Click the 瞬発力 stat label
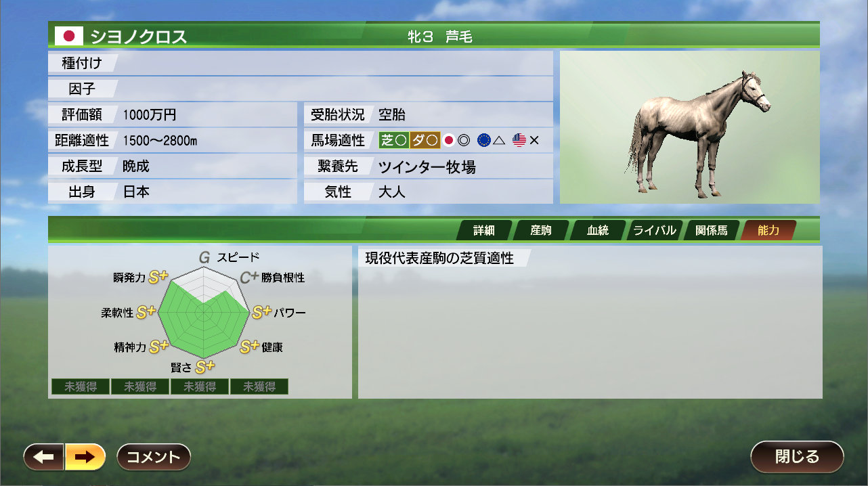The image size is (868, 486). coord(130,278)
